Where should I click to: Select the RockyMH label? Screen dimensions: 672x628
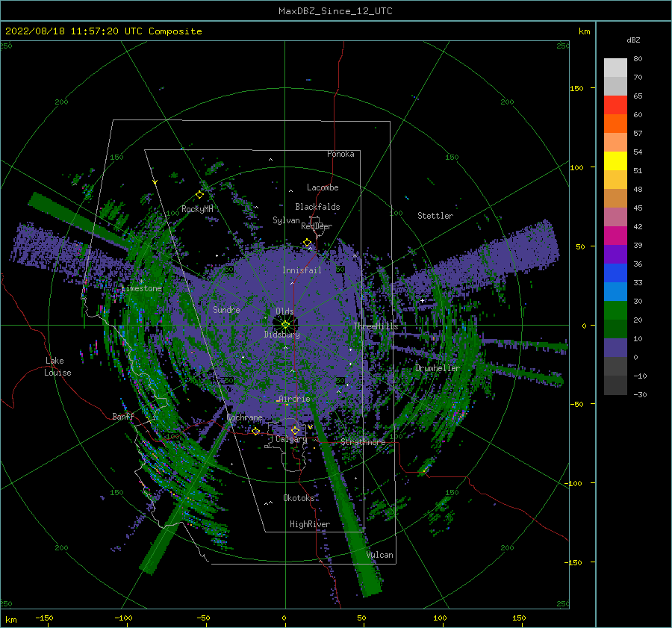coord(197,209)
